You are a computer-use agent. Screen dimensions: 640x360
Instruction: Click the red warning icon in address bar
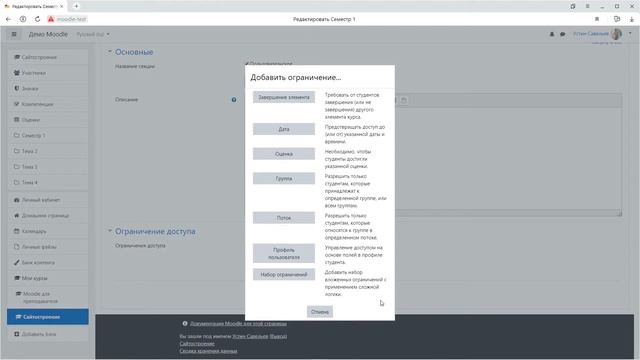click(x=51, y=19)
